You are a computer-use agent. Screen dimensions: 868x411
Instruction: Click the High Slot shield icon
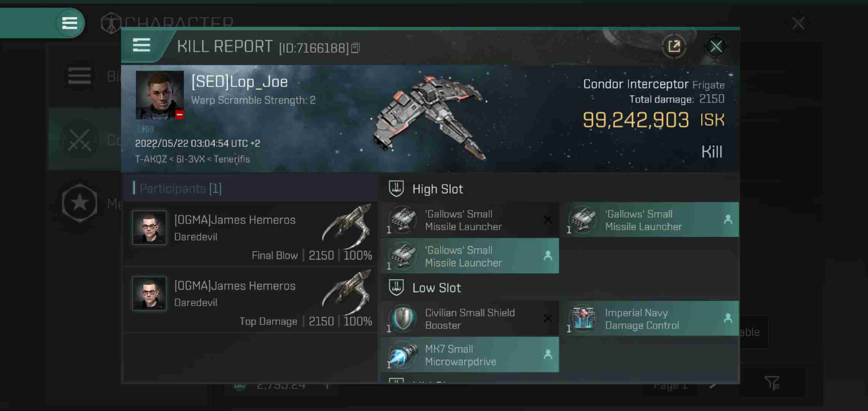(x=397, y=189)
